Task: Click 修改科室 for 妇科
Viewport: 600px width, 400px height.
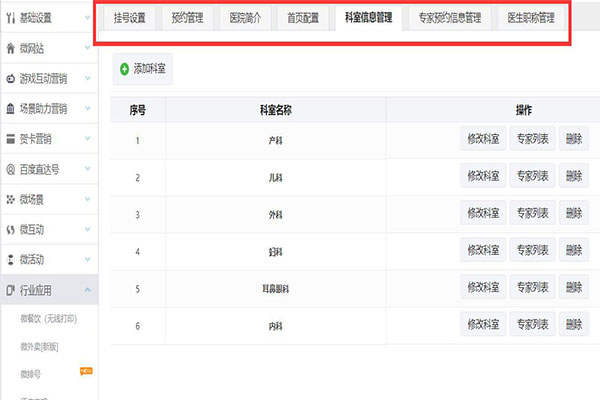Action: (483, 250)
